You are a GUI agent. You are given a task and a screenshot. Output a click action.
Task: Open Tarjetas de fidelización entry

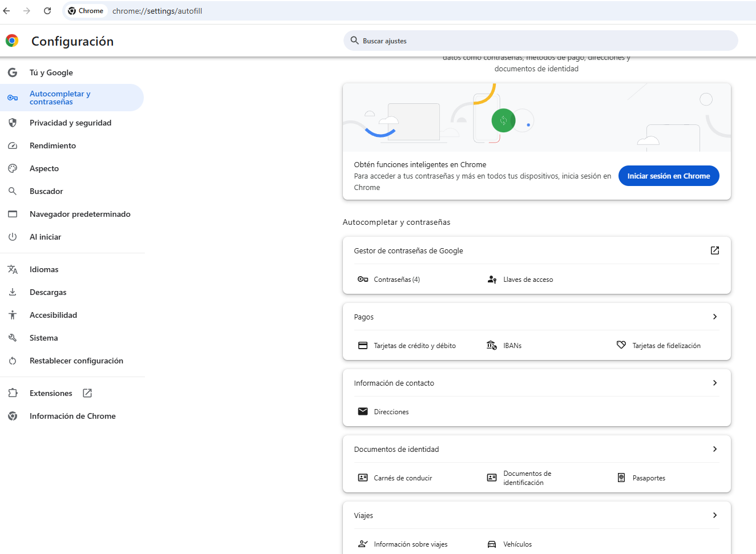coord(666,346)
